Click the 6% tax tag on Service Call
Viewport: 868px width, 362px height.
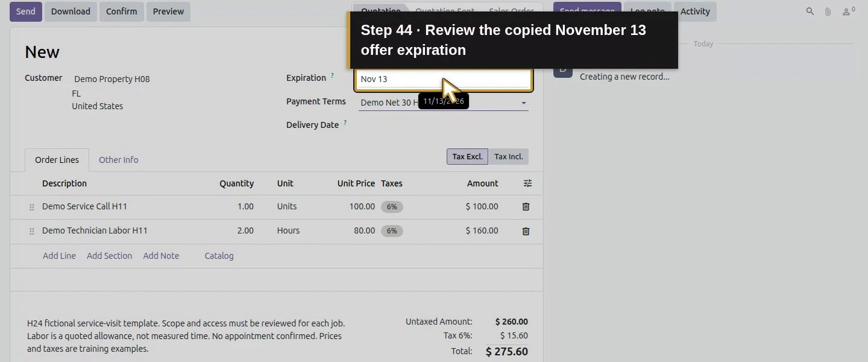tap(392, 207)
